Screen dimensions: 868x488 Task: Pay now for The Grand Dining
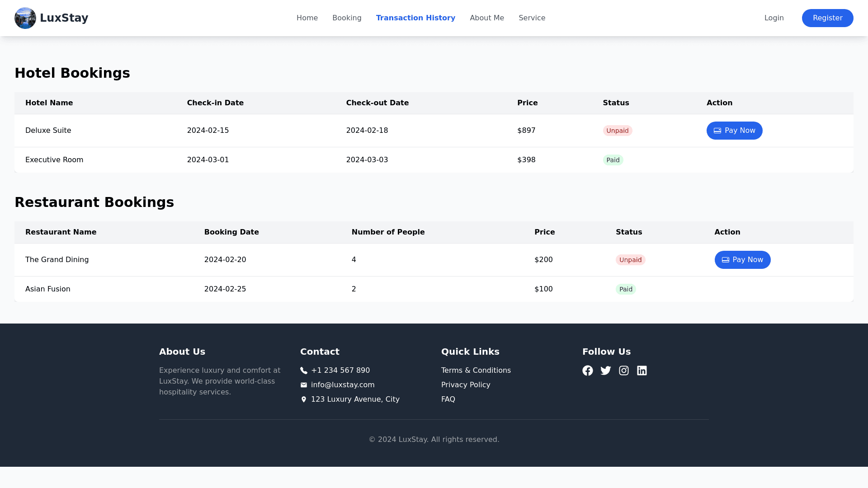coord(742,260)
